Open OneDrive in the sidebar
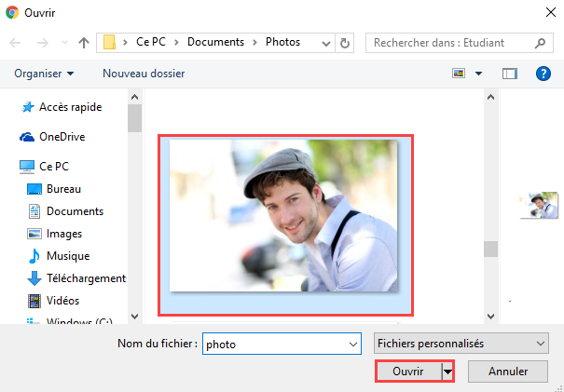Image resolution: width=564 pixels, height=392 pixels. coord(62,137)
